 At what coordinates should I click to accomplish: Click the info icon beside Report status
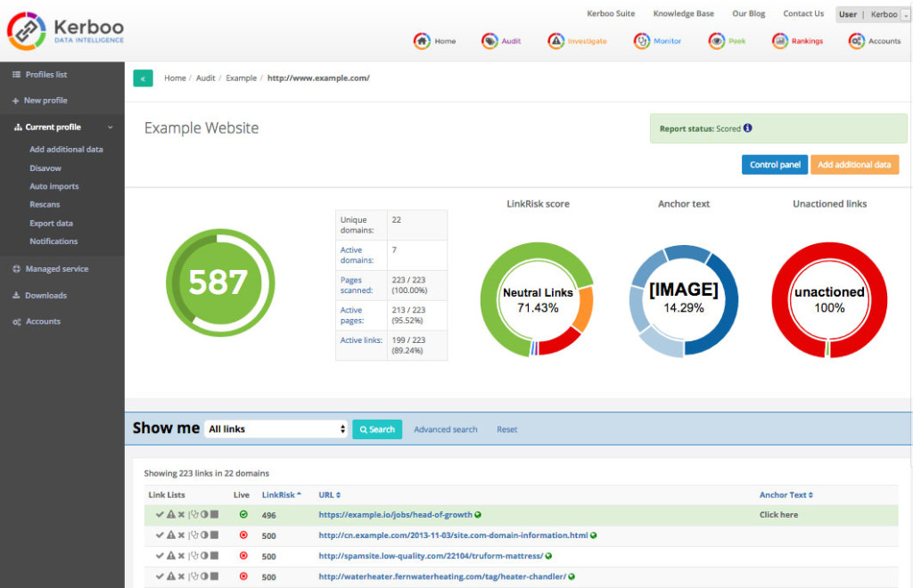747,128
